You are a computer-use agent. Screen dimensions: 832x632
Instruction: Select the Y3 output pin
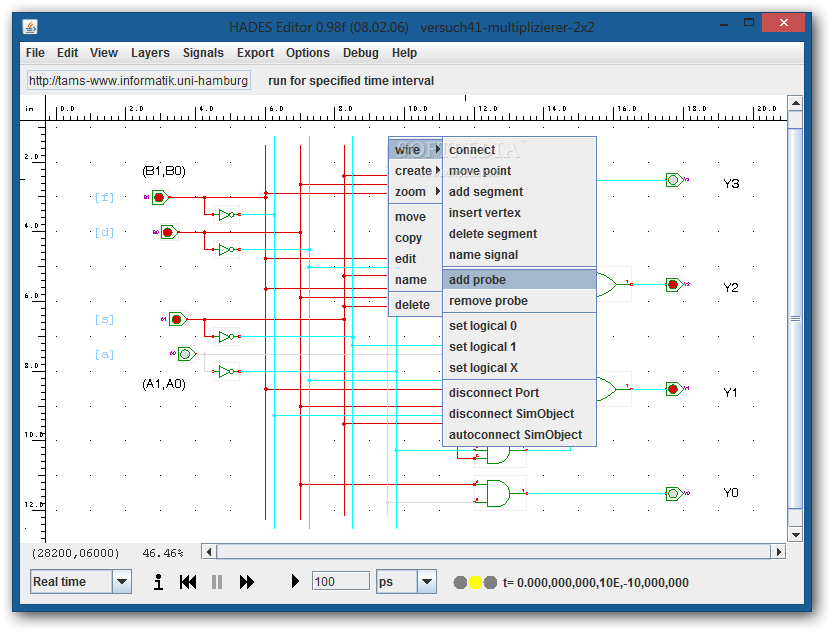click(674, 180)
